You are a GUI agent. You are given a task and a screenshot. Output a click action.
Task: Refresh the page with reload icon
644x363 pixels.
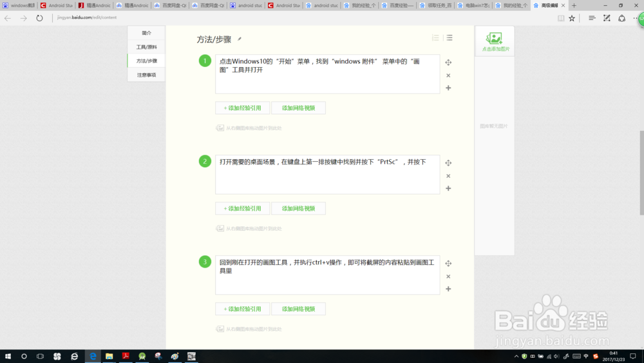coord(39,18)
